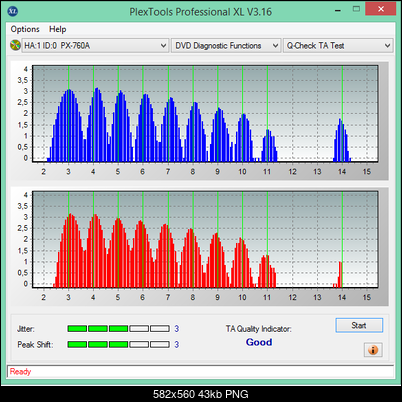Click the Peak Shift level bar indicator
Image resolution: width=402 pixels, height=402 pixels.
coord(118,344)
